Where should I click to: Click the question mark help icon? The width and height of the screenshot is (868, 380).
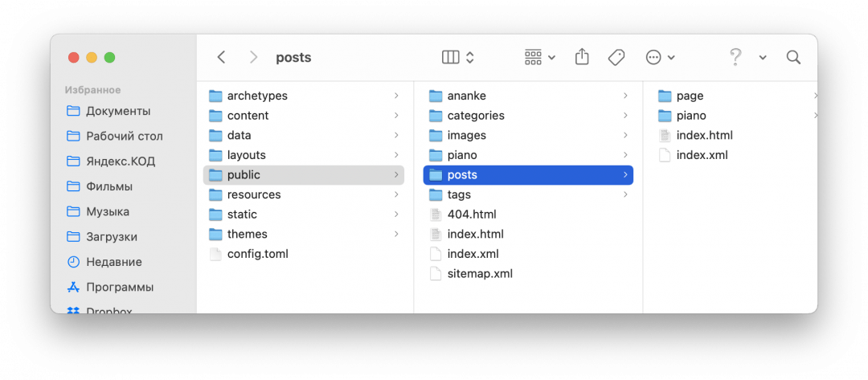pyautogui.click(x=735, y=57)
